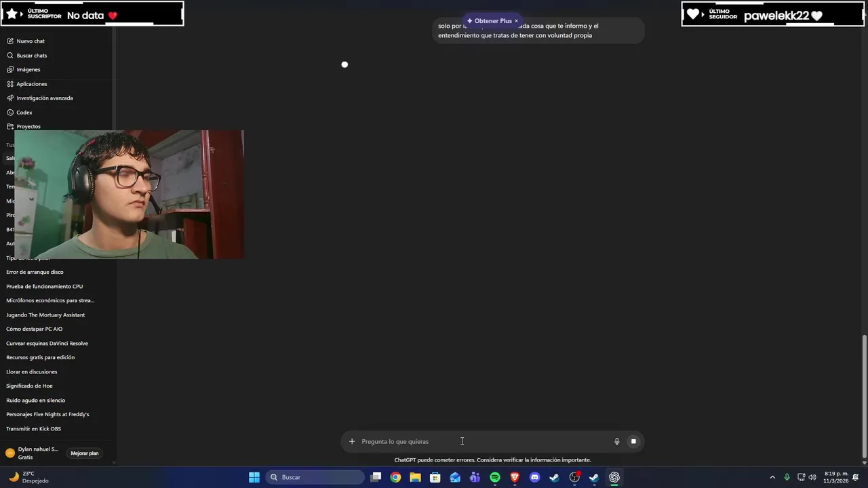Image resolution: width=868 pixels, height=488 pixels.
Task: Open Microsoft Store from taskbar
Action: (435, 477)
